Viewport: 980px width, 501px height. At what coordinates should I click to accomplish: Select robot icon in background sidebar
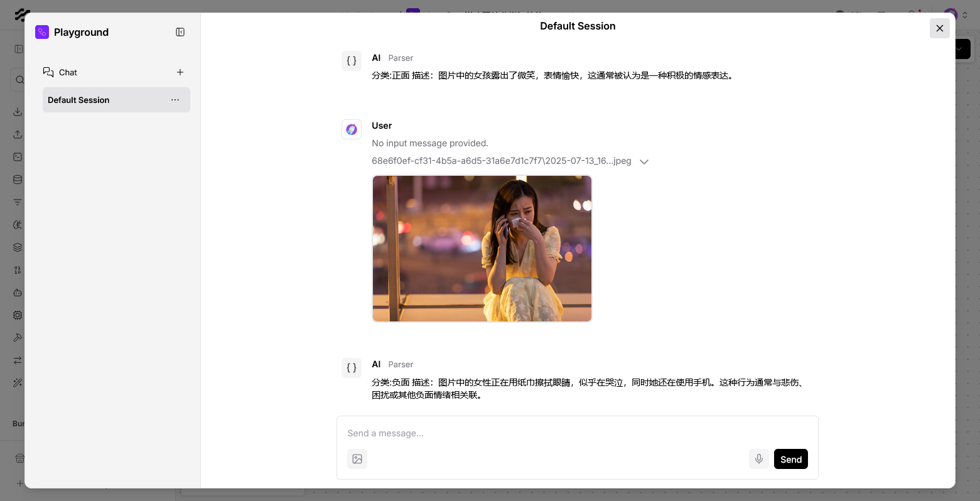18,293
